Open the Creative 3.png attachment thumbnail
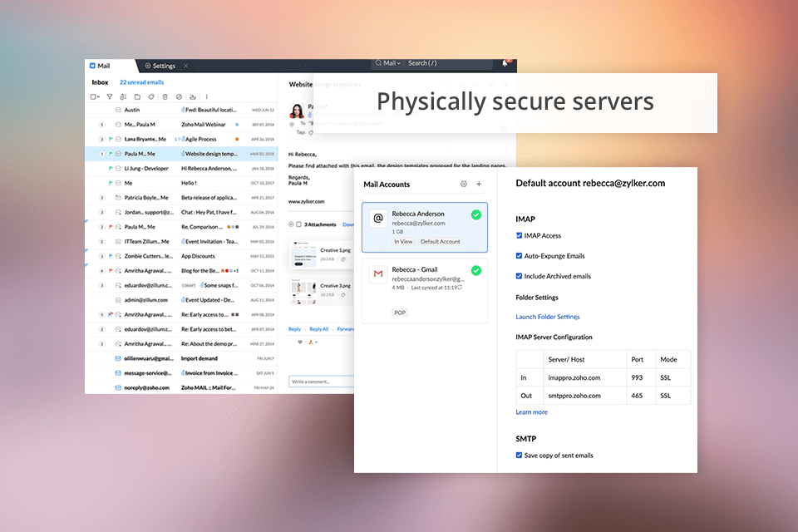The image size is (798, 532). pyautogui.click(x=303, y=291)
